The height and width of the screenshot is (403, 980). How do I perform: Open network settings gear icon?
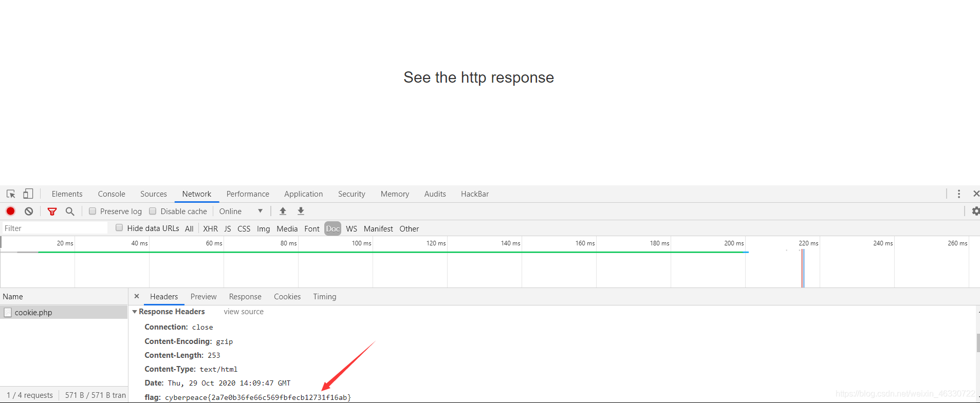coord(975,211)
